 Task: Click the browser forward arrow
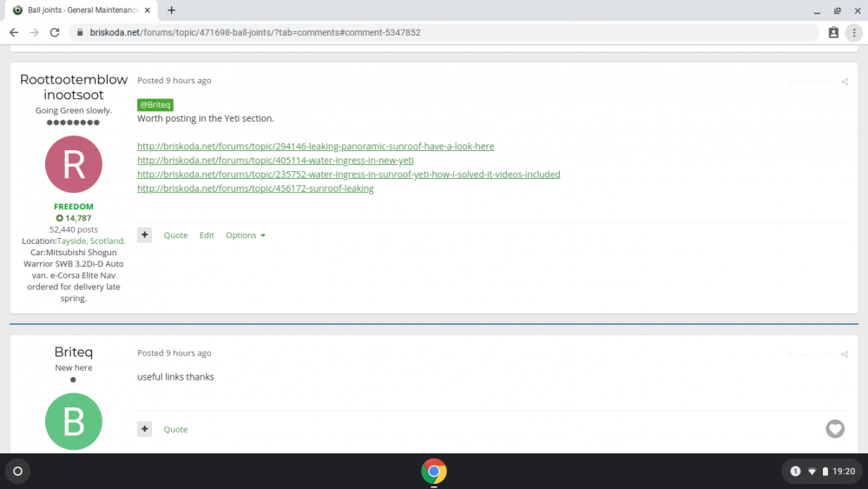35,33
